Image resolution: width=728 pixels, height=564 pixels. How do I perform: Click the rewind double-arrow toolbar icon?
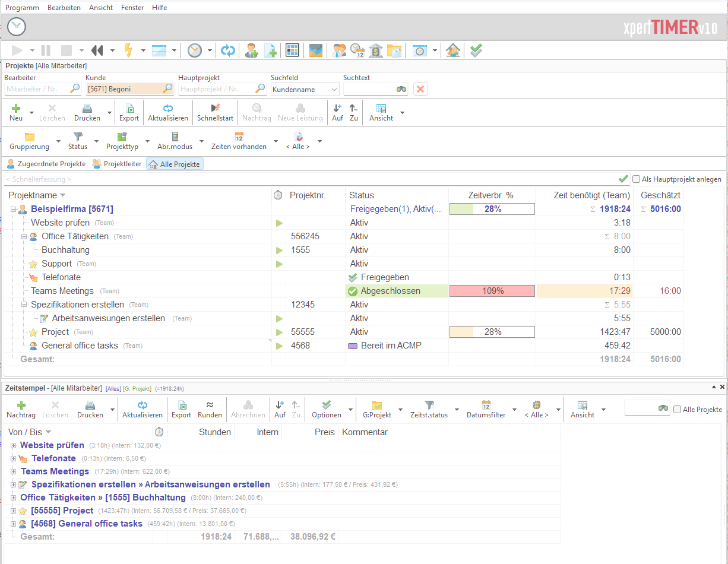[97, 50]
